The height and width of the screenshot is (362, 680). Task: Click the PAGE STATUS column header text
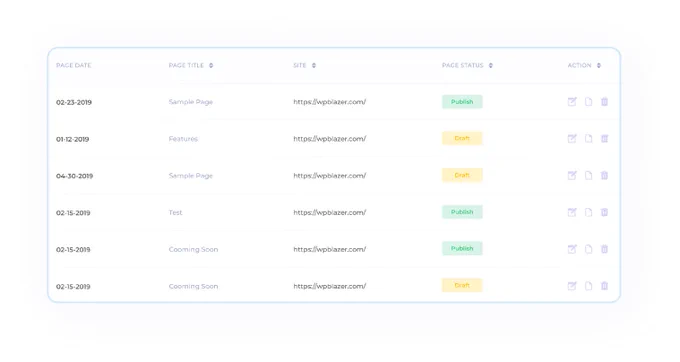(x=462, y=65)
